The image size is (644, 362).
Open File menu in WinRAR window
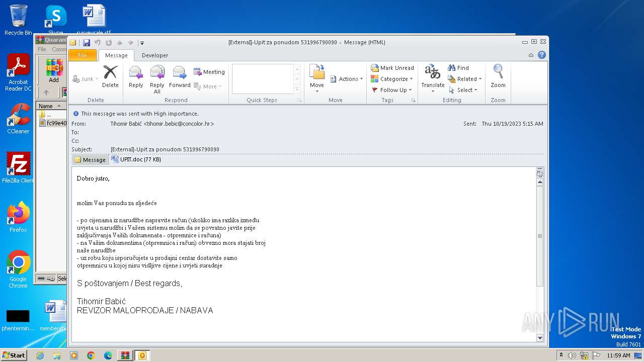pyautogui.click(x=42, y=49)
